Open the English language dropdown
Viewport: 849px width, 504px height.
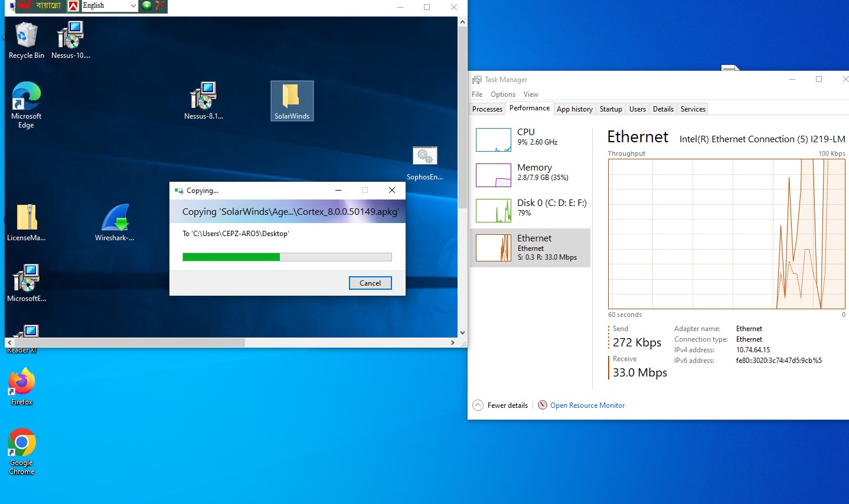110,5
